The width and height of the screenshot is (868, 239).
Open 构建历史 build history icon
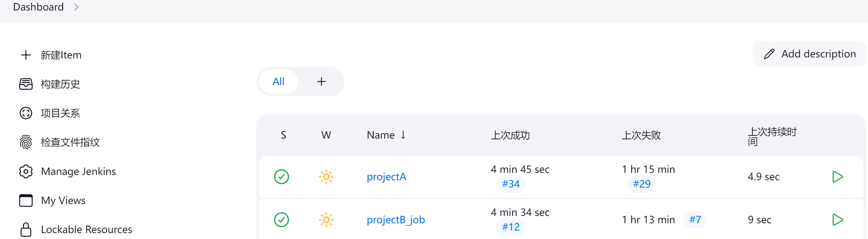(26, 84)
